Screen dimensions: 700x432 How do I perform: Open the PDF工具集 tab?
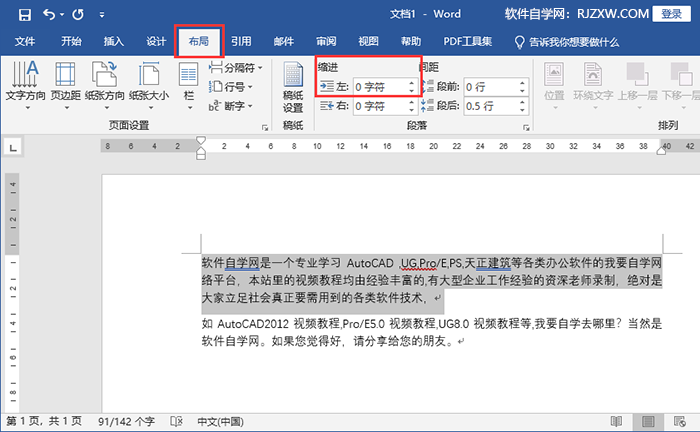467,42
